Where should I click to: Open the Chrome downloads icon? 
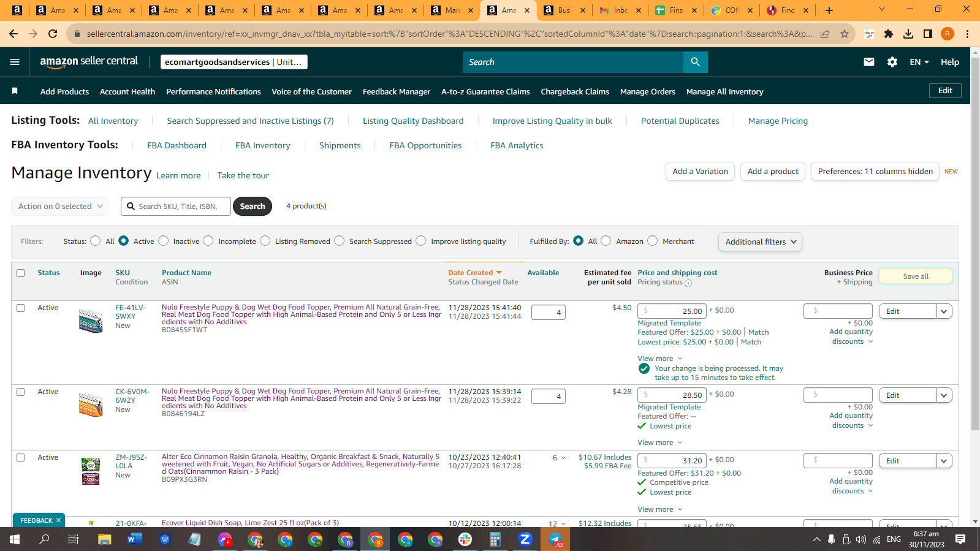coord(908,34)
